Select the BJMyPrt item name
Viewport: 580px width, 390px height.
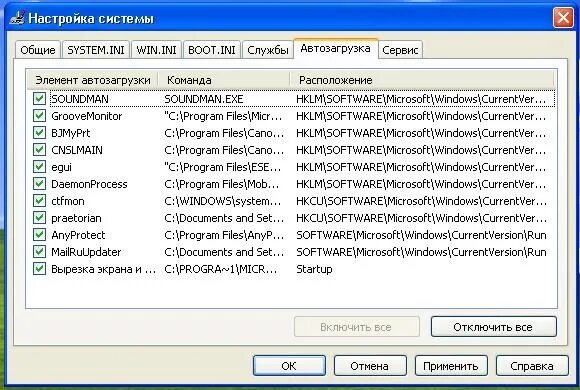pyautogui.click(x=71, y=133)
